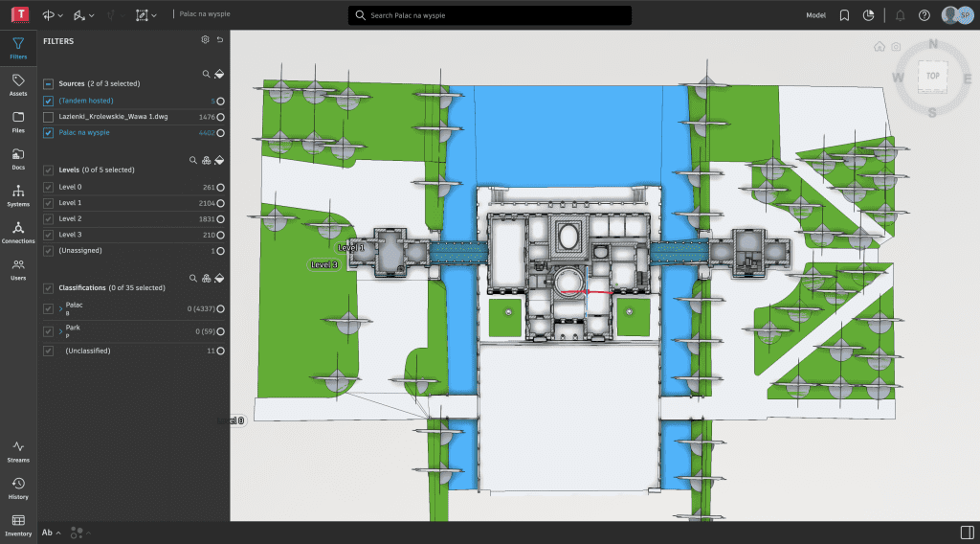Open the Files sidebar panel
Image resolution: width=980 pixels, height=544 pixels.
click(18, 122)
